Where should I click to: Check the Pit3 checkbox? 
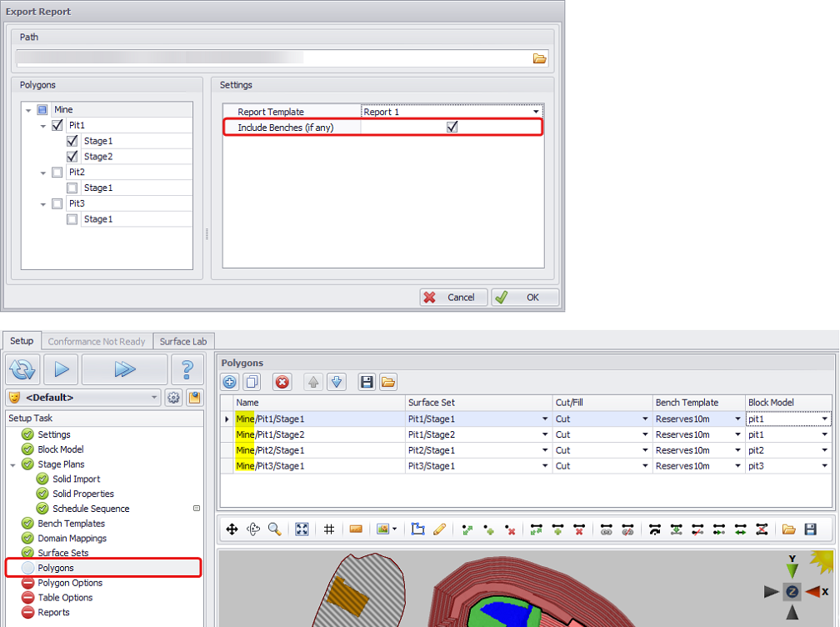click(57, 203)
